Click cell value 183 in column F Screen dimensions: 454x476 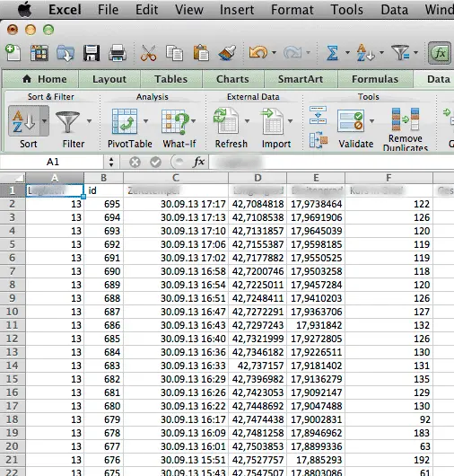tap(389, 433)
